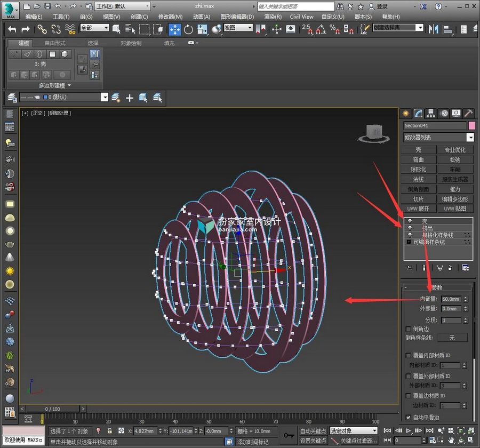Open the Modify command panel tab

[418, 114]
